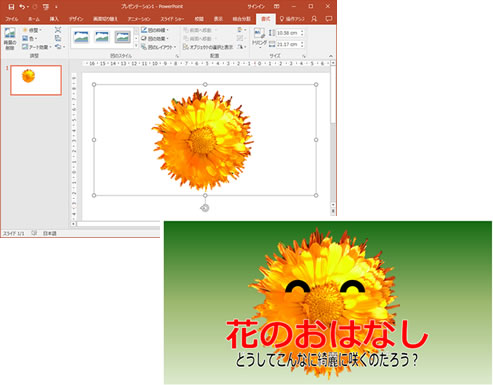This screenshot has height=385, width=493.
Task: Switch to the スライドショー tab
Action: (x=172, y=19)
